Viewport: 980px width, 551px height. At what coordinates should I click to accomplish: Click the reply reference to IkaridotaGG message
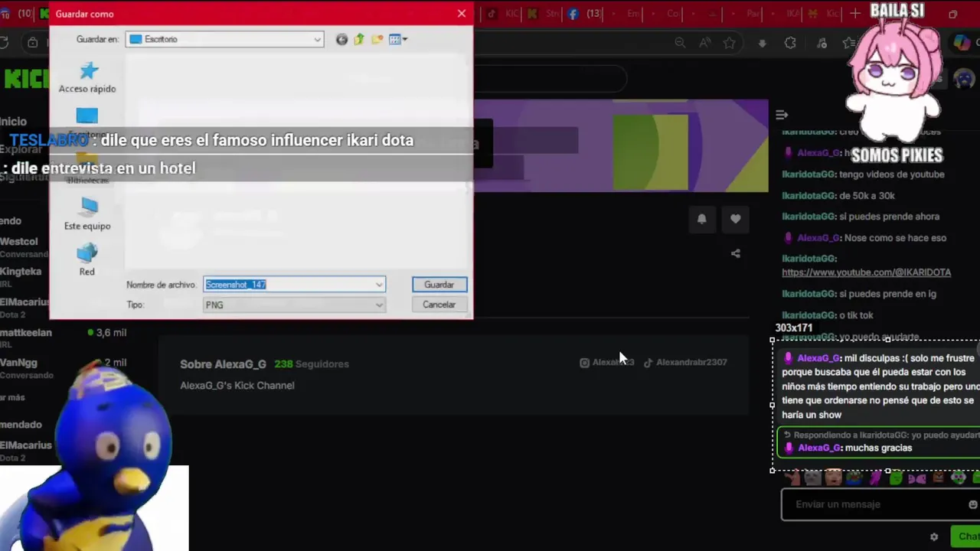[882, 435]
